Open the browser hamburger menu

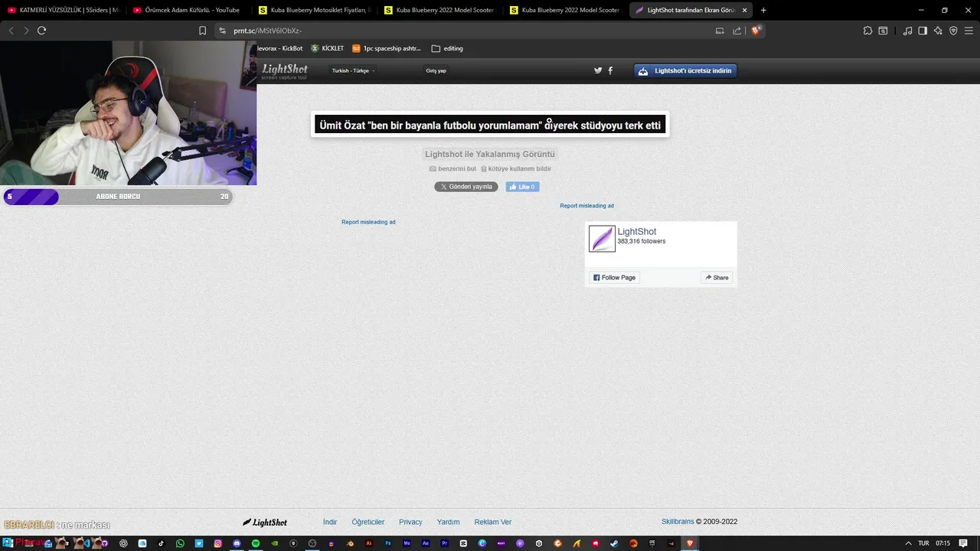(x=969, y=31)
